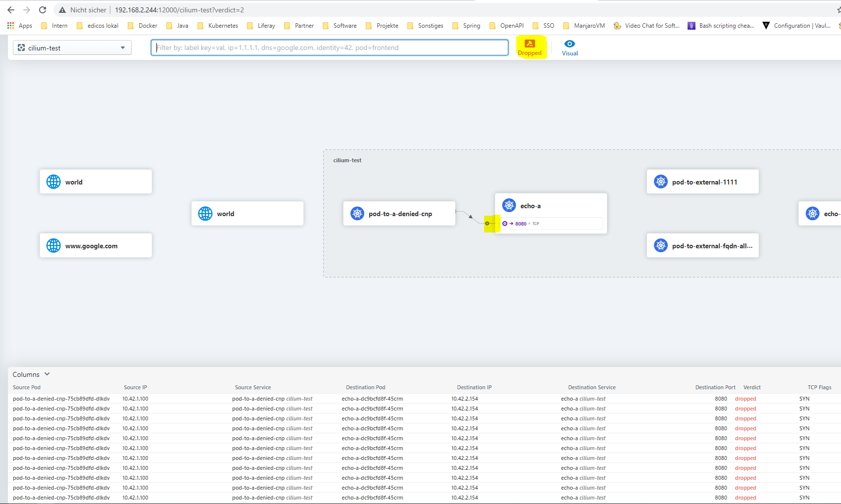Click 10.42.2.154 in second flow row
The image size is (841, 504).
(464, 409)
